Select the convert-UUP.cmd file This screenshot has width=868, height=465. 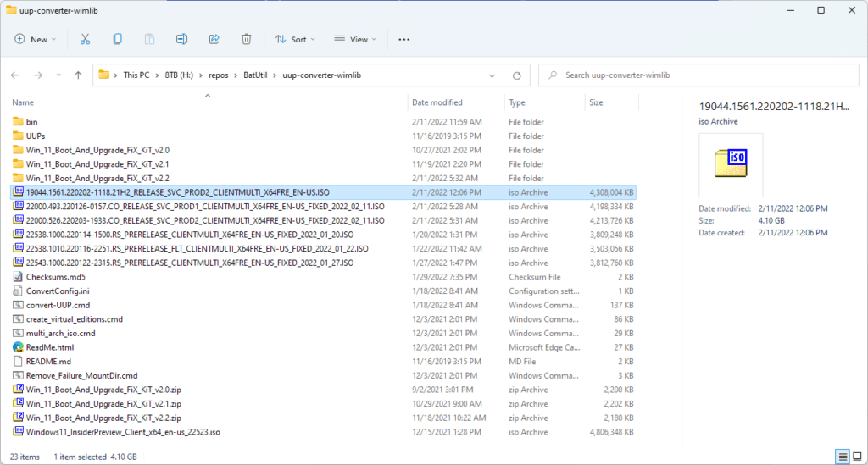coord(58,305)
